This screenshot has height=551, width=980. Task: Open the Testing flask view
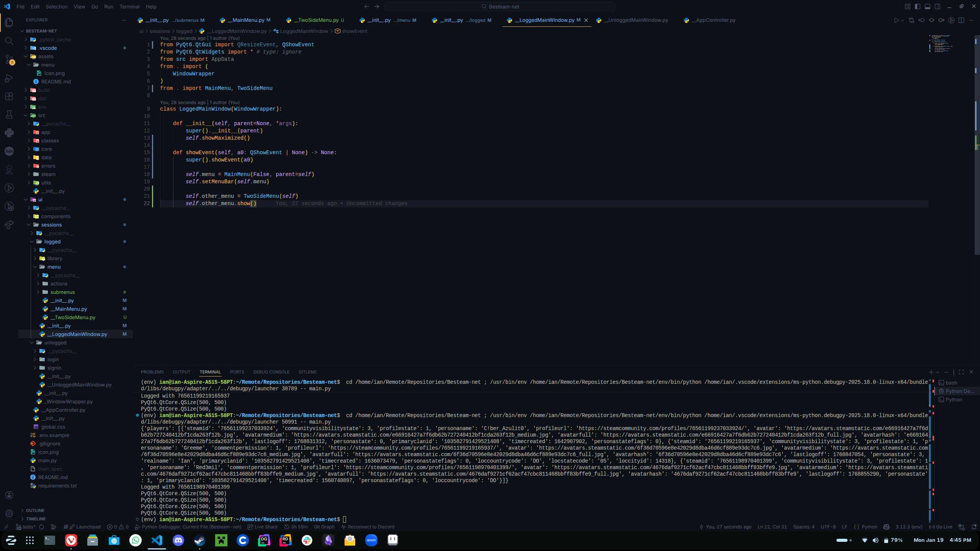pyautogui.click(x=9, y=114)
